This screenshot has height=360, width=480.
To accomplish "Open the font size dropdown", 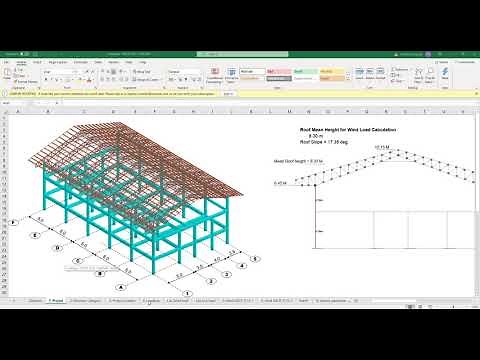I will pyautogui.click(x=79, y=72).
